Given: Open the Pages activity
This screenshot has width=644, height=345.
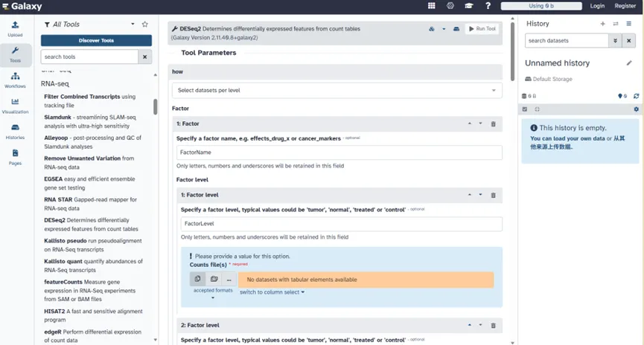Looking at the screenshot, I should click(x=15, y=157).
